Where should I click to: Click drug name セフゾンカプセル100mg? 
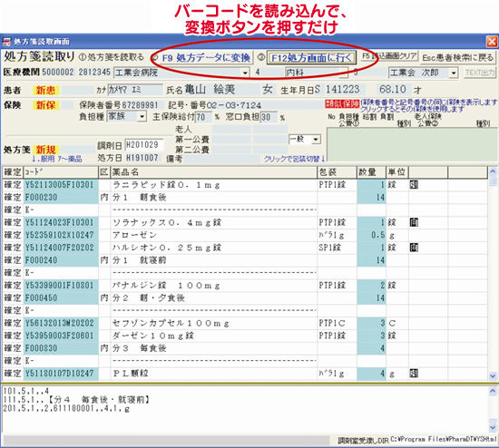point(171,323)
